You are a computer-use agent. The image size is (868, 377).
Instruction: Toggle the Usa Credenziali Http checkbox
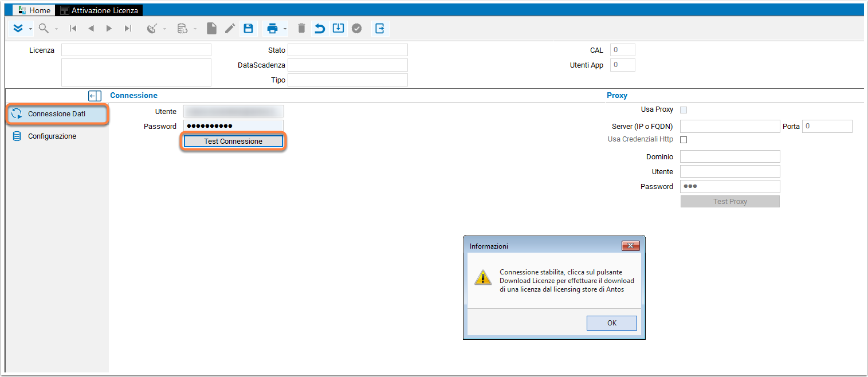(x=683, y=140)
